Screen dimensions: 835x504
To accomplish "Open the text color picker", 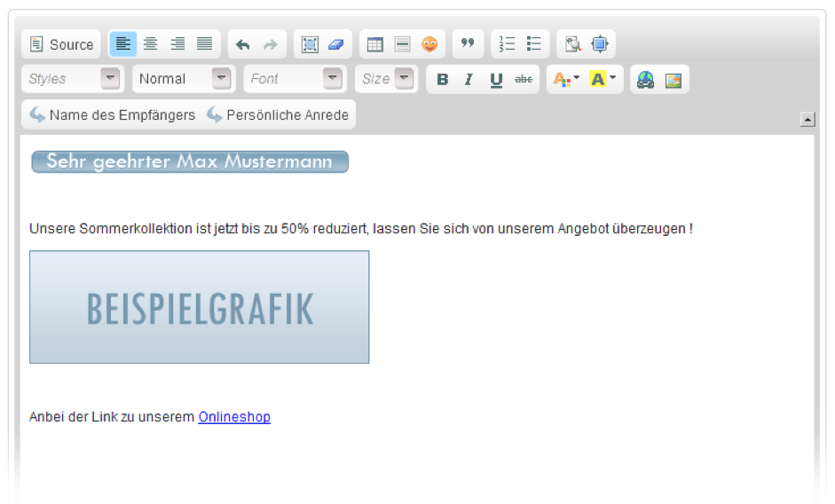I will (565, 79).
